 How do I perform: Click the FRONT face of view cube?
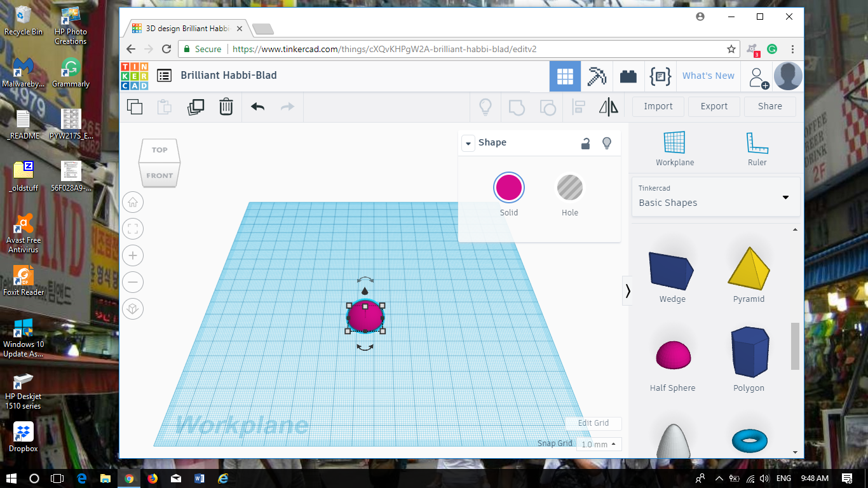(159, 175)
